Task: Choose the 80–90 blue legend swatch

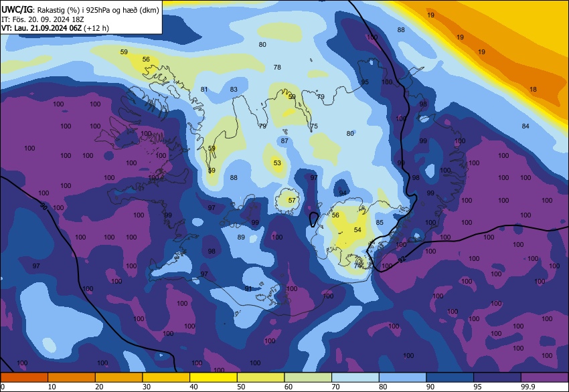Action: pos(402,377)
